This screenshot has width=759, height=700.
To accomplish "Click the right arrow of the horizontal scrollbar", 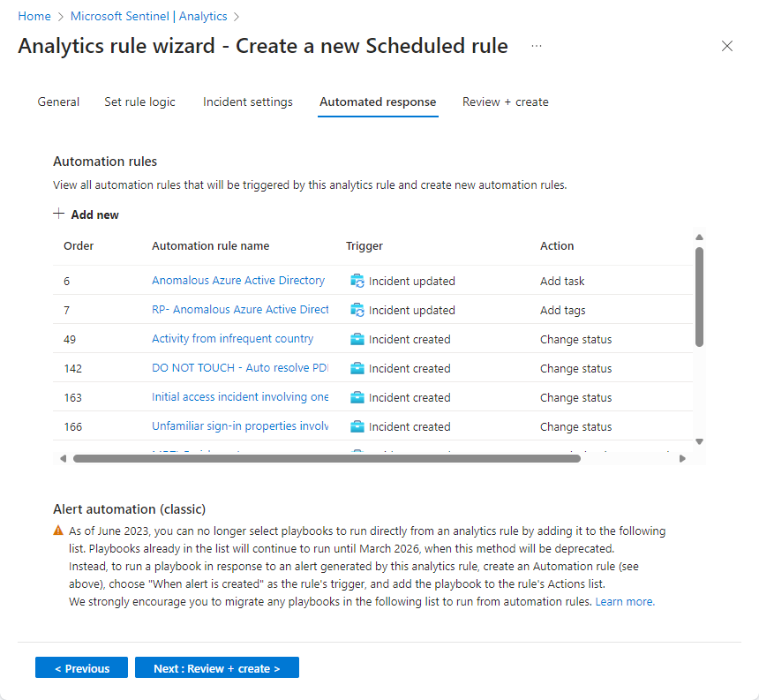I will coord(684,458).
